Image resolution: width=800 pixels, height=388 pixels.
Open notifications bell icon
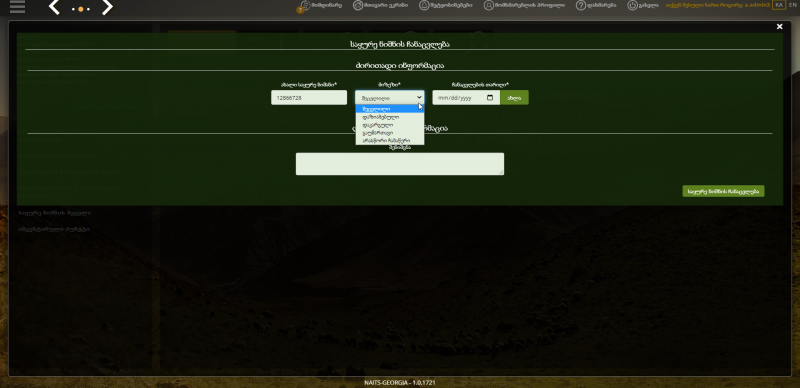pos(424,5)
